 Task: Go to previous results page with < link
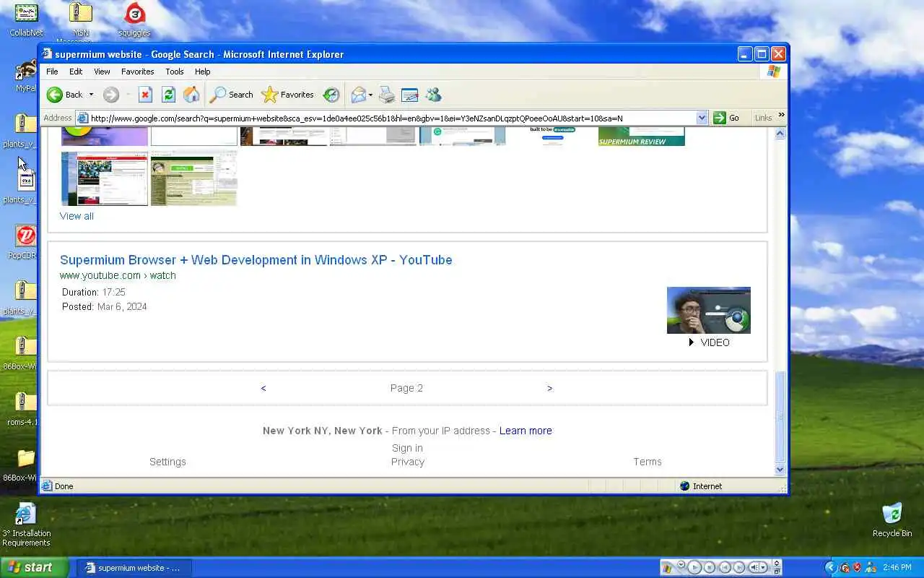pos(263,388)
